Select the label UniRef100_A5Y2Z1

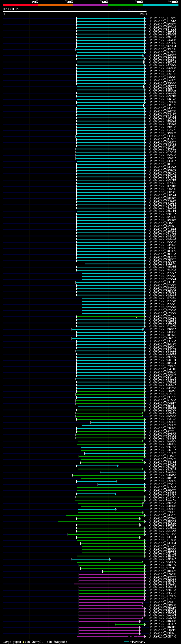[162, 298]
